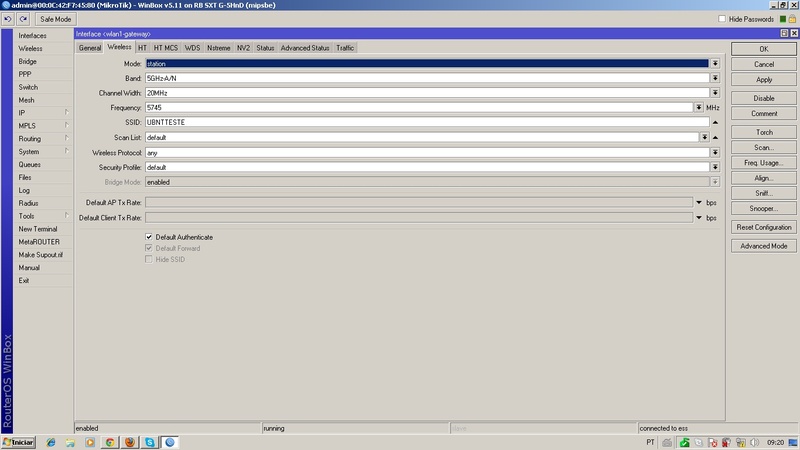Click the Snooper... button

[764, 208]
